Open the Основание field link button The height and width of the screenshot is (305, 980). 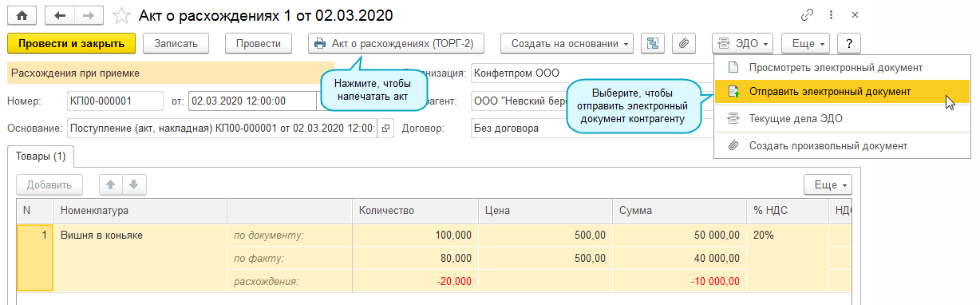click(385, 128)
